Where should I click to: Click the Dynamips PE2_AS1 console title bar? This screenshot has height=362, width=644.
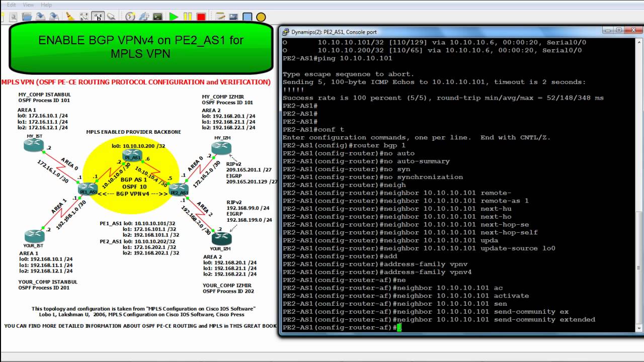point(443,32)
